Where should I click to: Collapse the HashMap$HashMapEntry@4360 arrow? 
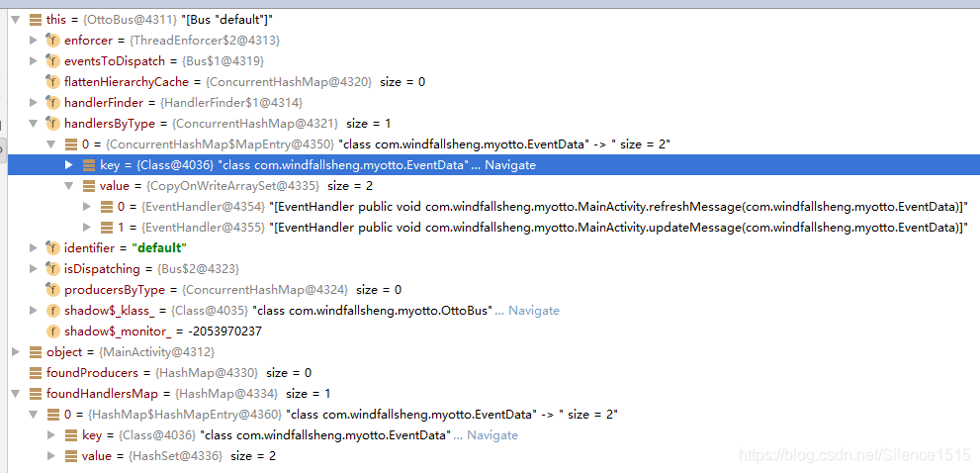point(34,415)
